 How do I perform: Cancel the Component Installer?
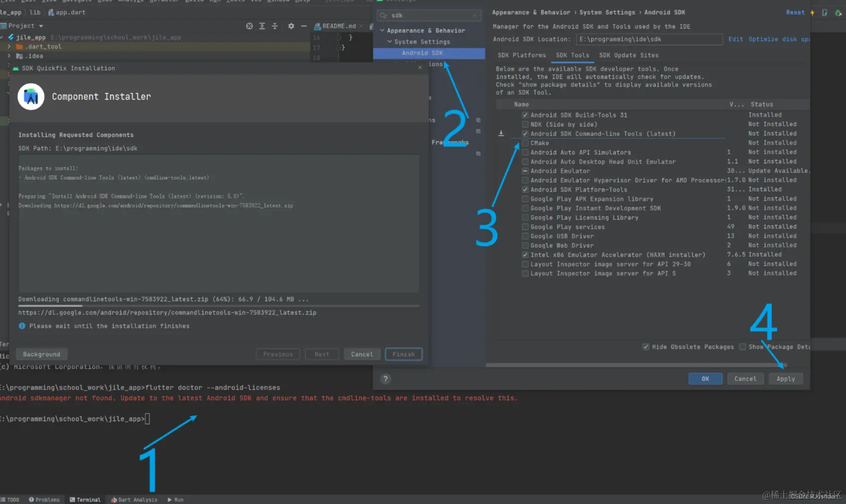362,354
